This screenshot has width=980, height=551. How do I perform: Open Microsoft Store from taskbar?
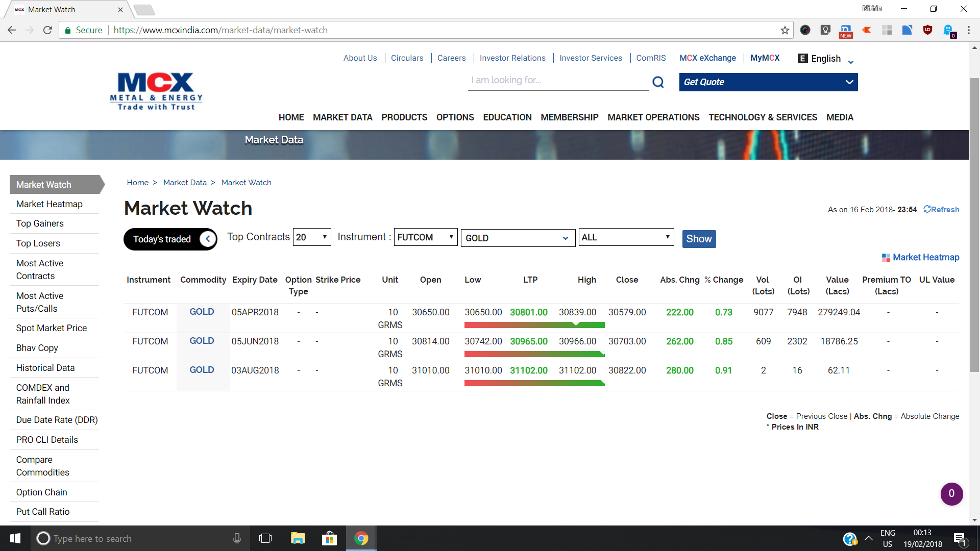329,538
